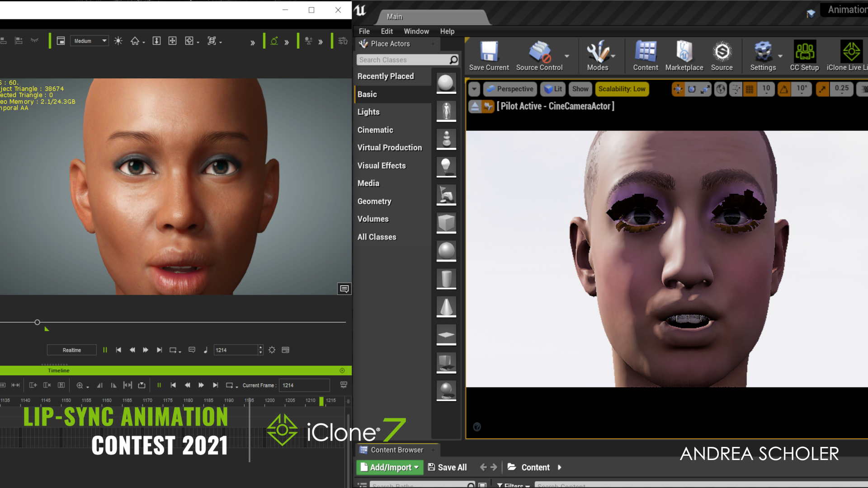Toggle camera pilot lock icon
868x488 pixels.
[488, 107]
